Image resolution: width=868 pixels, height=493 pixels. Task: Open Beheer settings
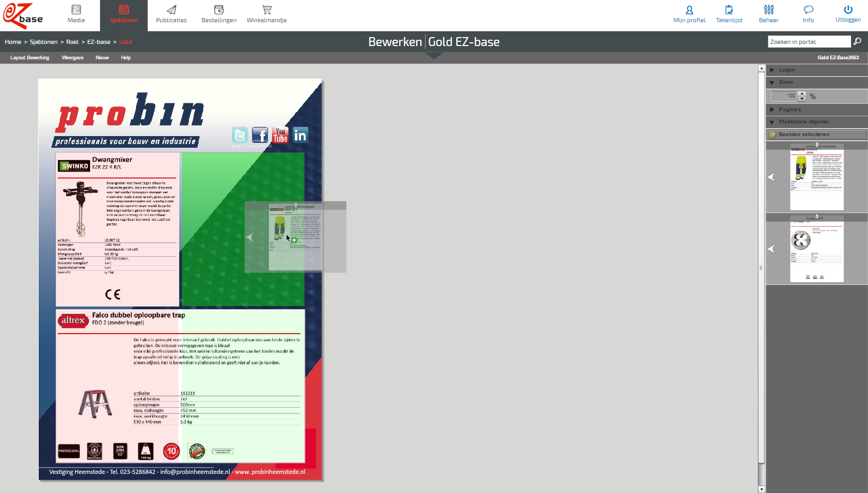pyautogui.click(x=768, y=15)
